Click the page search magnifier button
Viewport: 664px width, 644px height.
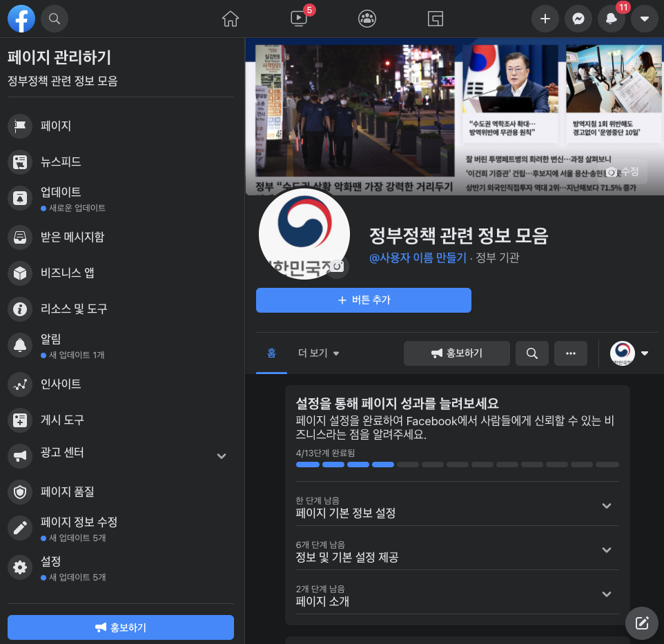click(532, 353)
